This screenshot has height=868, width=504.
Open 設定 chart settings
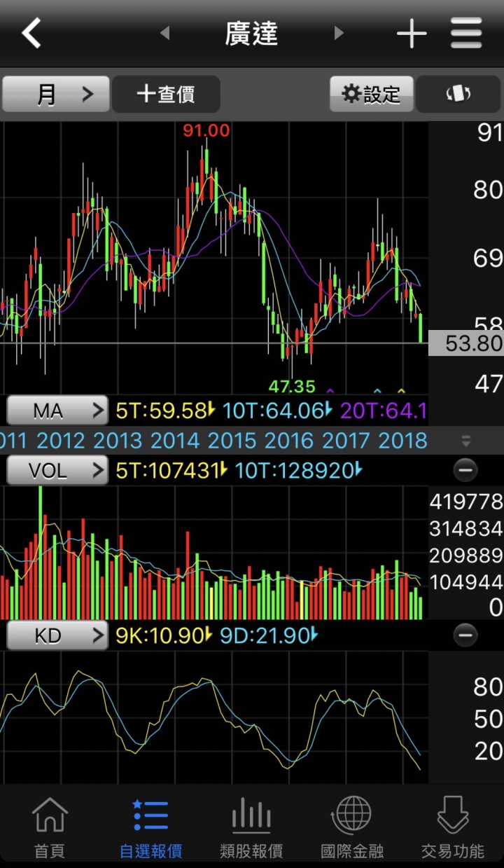coord(372,94)
